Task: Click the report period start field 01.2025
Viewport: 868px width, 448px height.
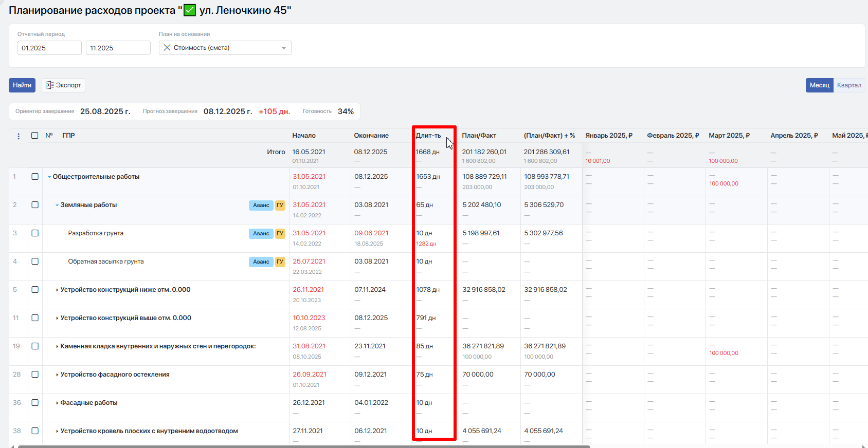Action: pyautogui.click(x=49, y=48)
